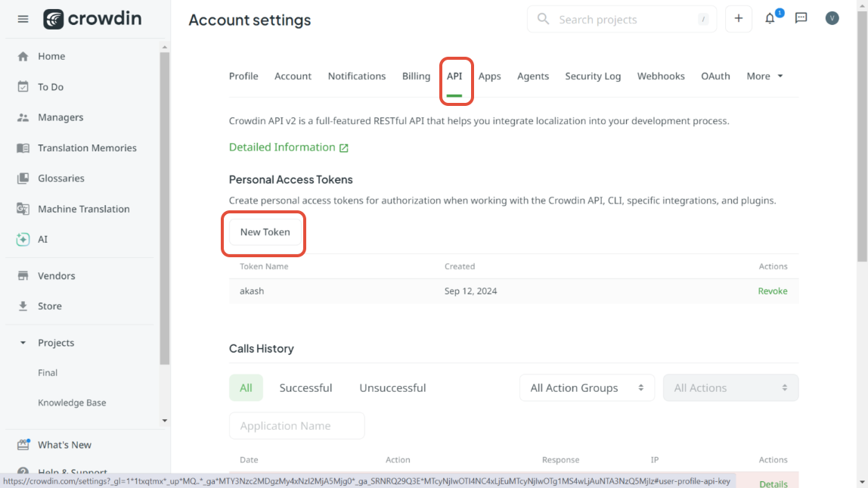Open Translation Memories in sidebar
Screen dimensions: 868x488
(x=87, y=148)
